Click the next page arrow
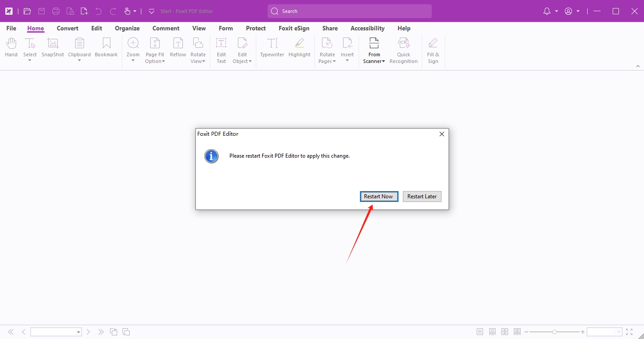The height and width of the screenshot is (339, 644). coord(89,332)
